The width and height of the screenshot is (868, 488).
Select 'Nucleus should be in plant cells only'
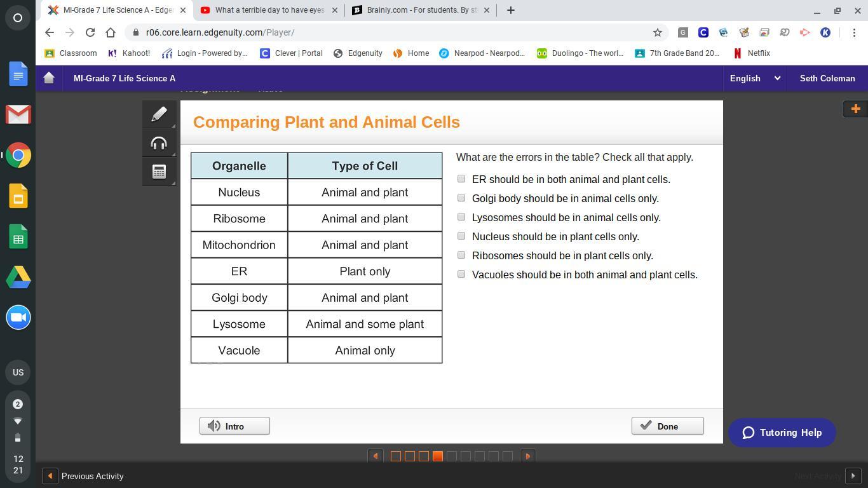[x=461, y=236]
